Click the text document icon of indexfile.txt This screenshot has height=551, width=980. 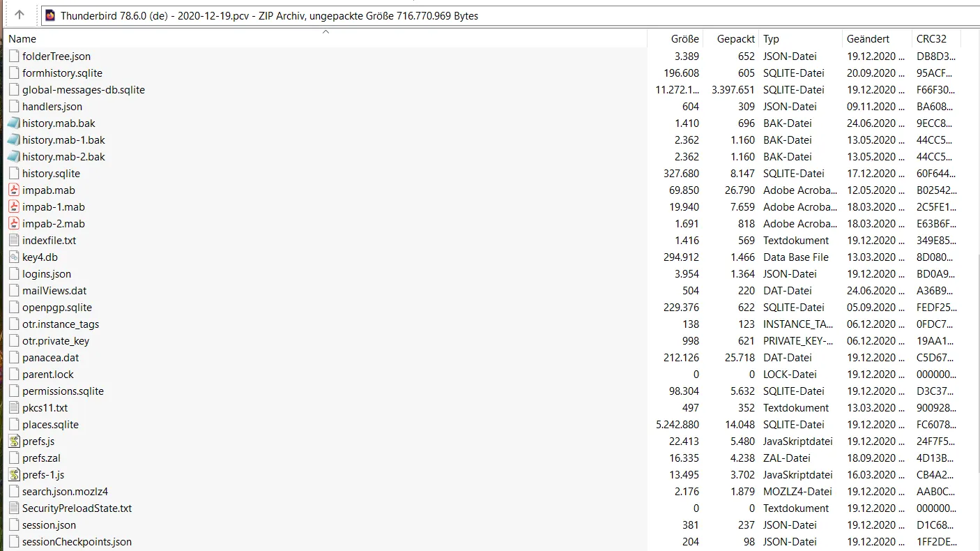click(14, 240)
